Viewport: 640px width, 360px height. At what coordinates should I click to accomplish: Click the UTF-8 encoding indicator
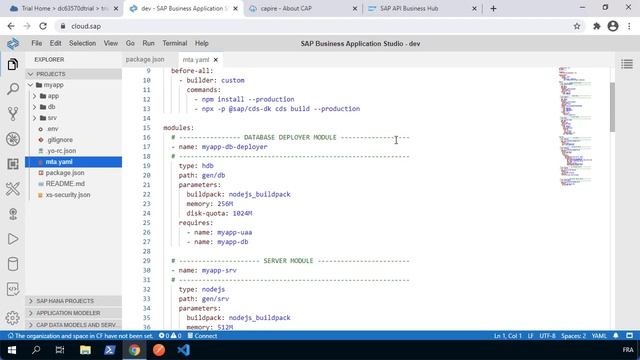547,336
